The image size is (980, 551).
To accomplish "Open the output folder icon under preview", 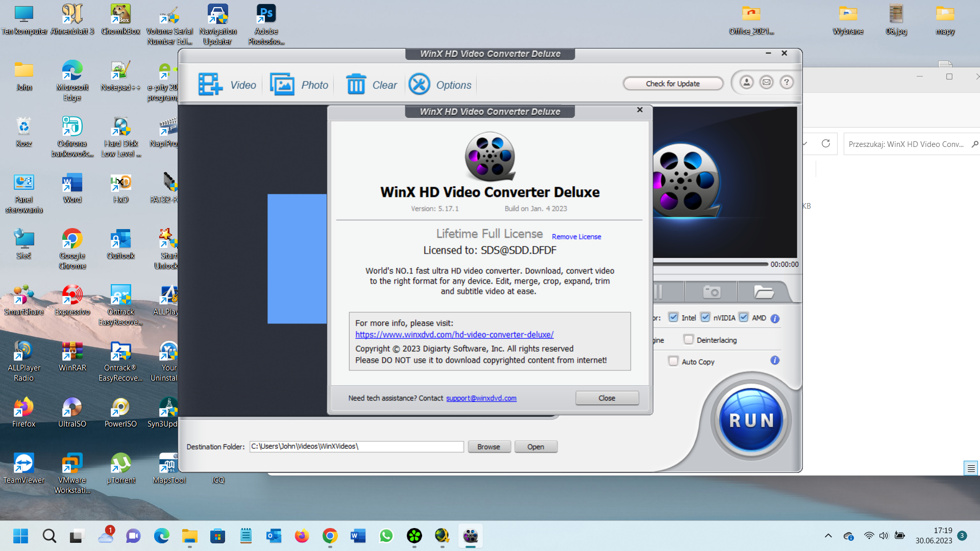I will (764, 292).
